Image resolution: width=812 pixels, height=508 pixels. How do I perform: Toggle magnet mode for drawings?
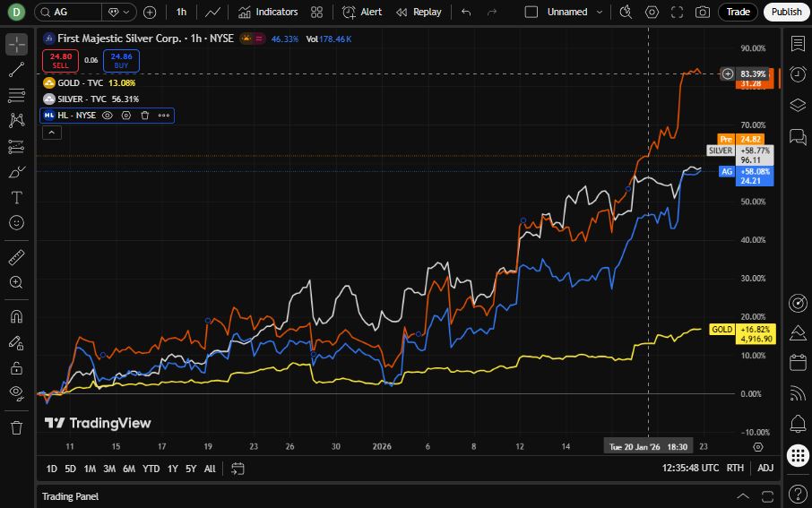[16, 316]
